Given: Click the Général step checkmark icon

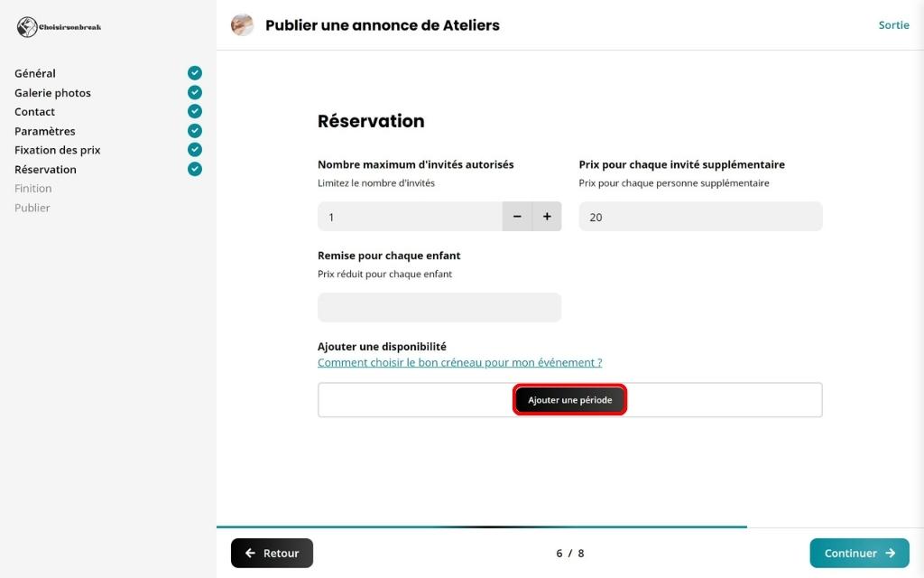Looking at the screenshot, I should (195, 73).
